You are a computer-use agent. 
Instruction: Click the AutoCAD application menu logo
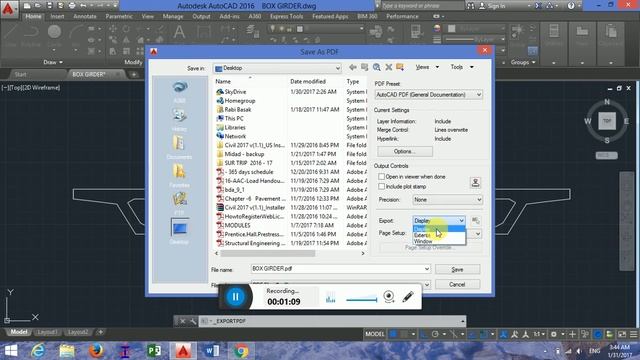(8, 9)
